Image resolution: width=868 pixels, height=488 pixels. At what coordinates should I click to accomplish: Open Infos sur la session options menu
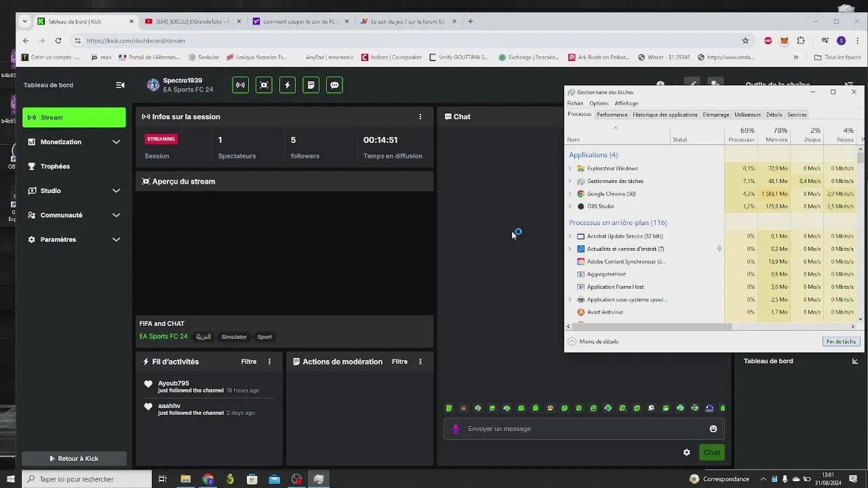(420, 117)
